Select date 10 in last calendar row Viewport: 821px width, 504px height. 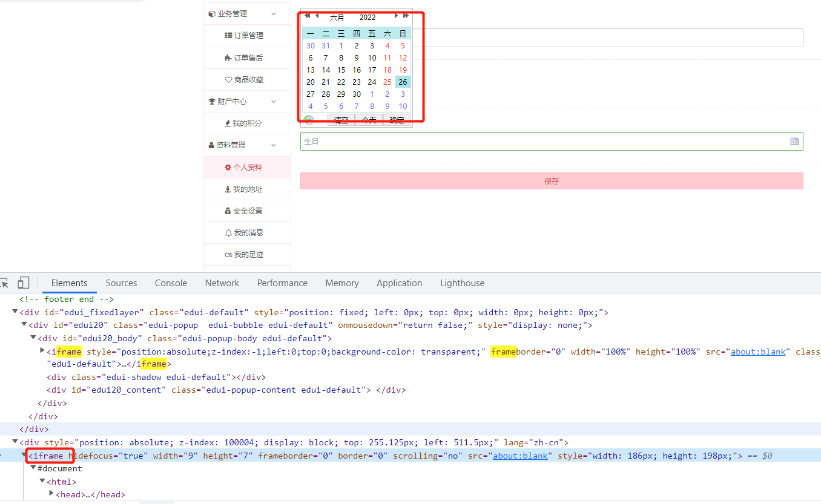coord(403,106)
